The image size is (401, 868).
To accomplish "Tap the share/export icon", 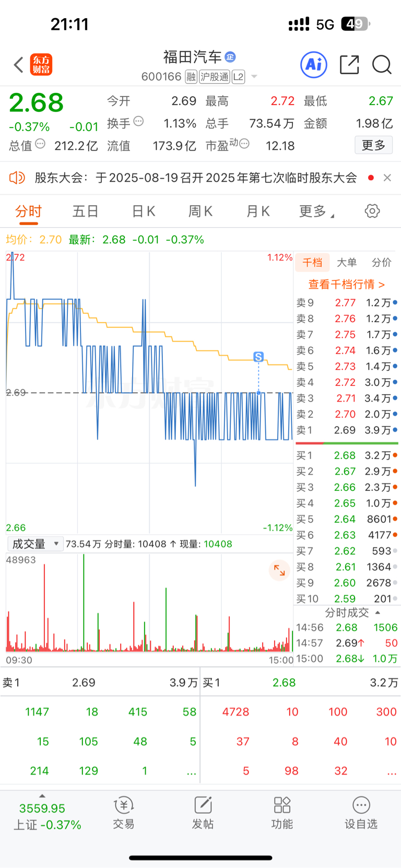I will coord(349,65).
